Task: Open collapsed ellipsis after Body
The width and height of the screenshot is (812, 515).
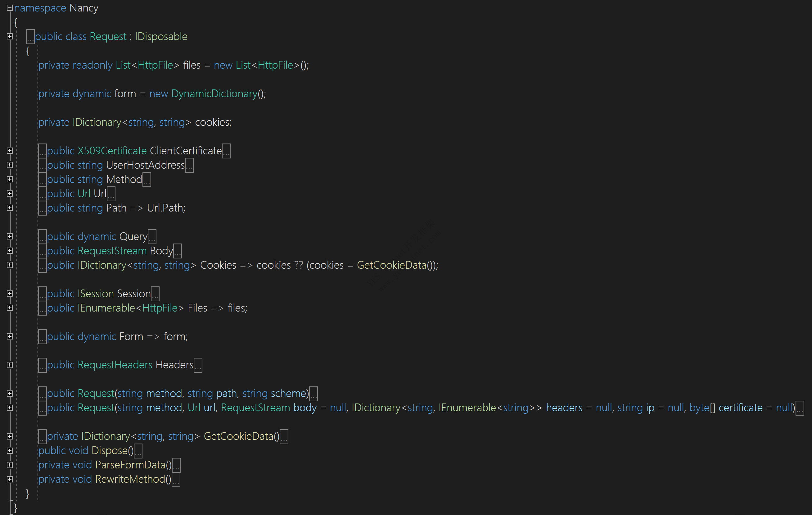Action: click(x=177, y=251)
